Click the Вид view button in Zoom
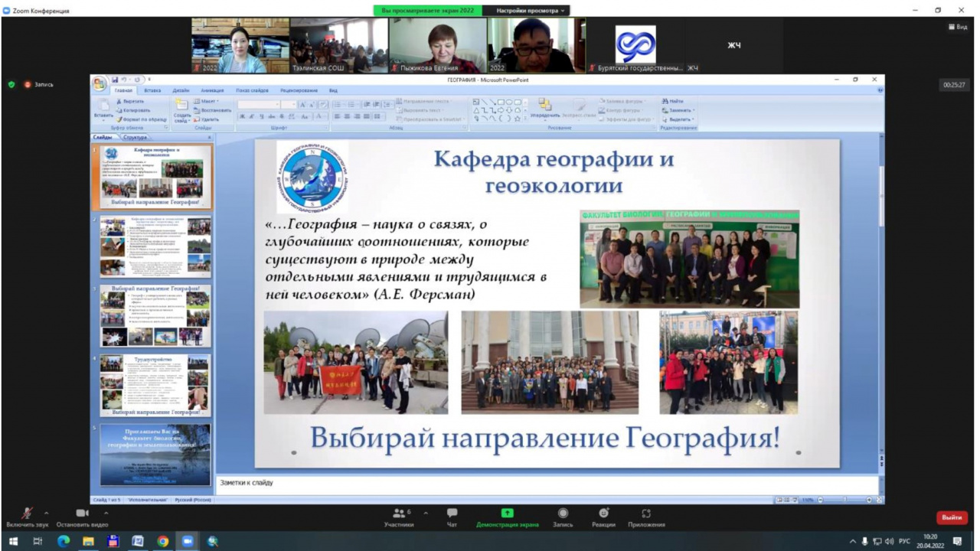 (958, 27)
